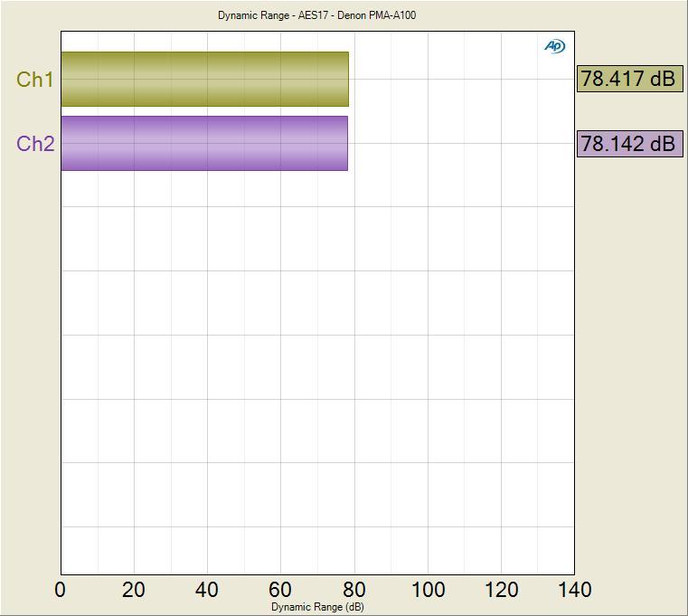This screenshot has width=688, height=616.
Task: Click the 78.142 dB value box
Action: (x=628, y=144)
